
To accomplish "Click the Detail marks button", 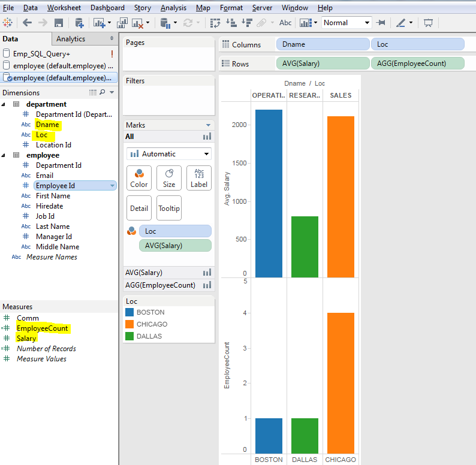I will 139,208.
